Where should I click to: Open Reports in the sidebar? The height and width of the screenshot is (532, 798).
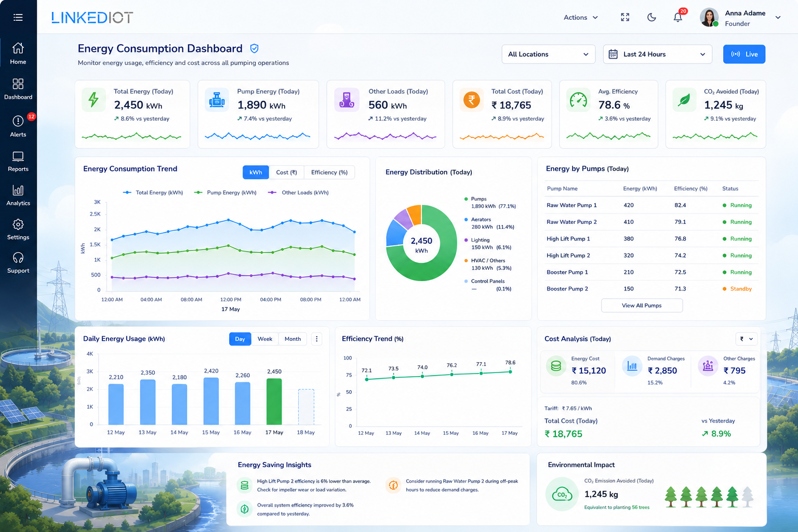click(x=18, y=162)
